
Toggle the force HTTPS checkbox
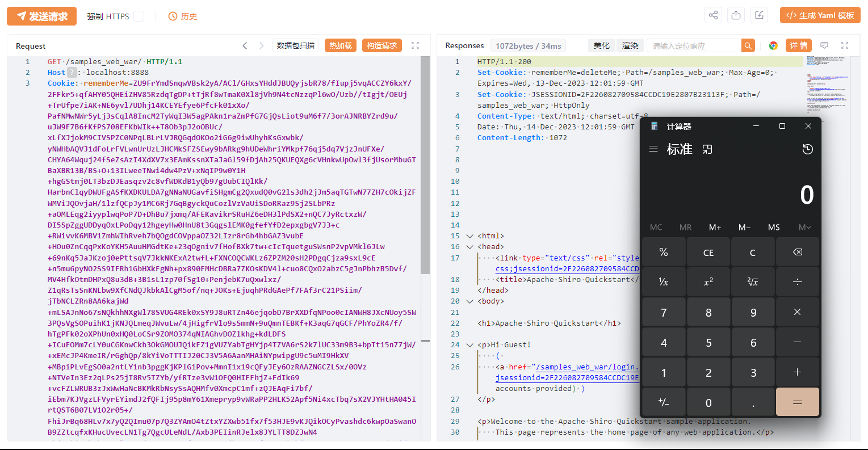click(x=139, y=16)
